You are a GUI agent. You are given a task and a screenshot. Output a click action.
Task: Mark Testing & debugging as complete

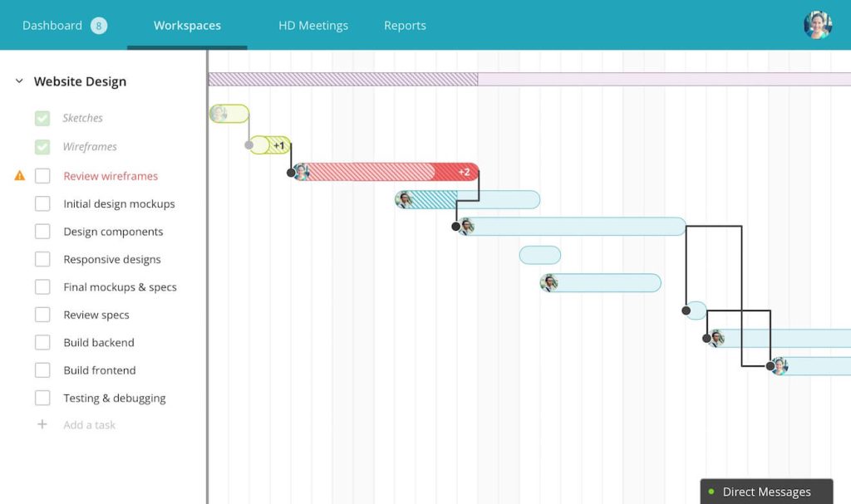click(x=42, y=398)
